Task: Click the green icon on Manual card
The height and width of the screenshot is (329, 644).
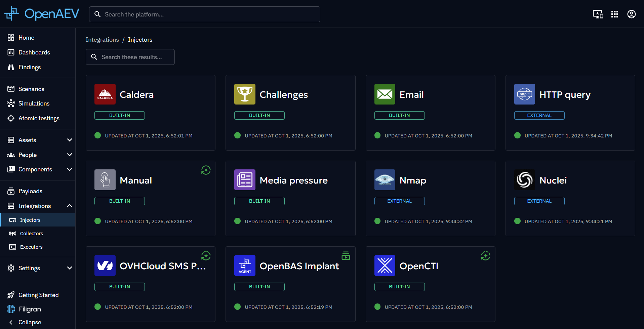Action: tap(206, 170)
